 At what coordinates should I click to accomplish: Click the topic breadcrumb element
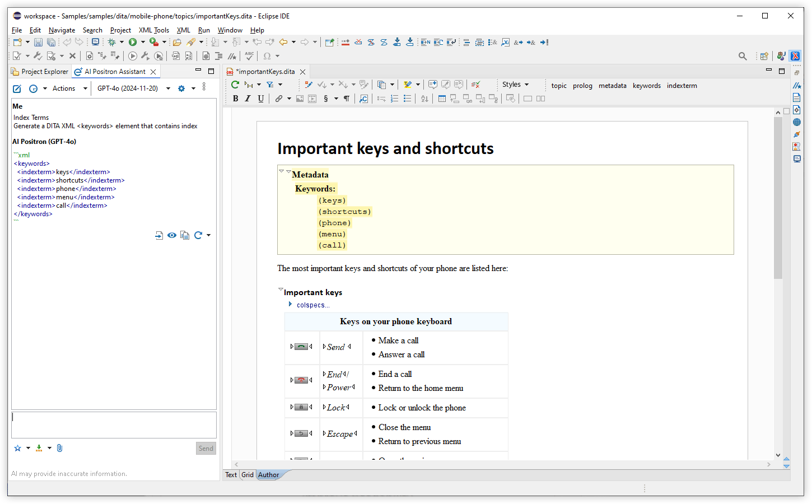click(559, 86)
